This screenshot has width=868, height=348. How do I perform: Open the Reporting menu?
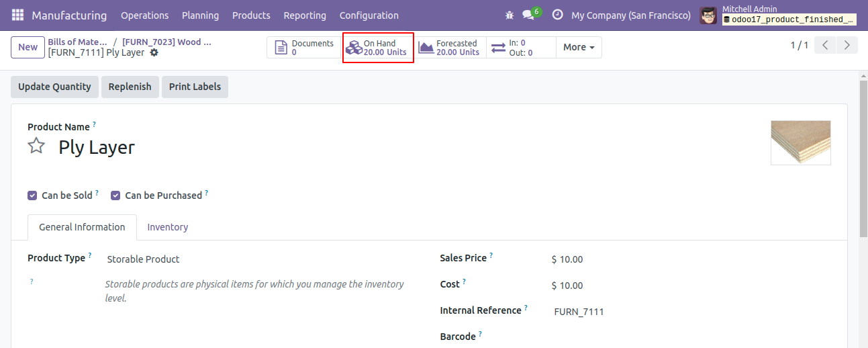point(305,15)
